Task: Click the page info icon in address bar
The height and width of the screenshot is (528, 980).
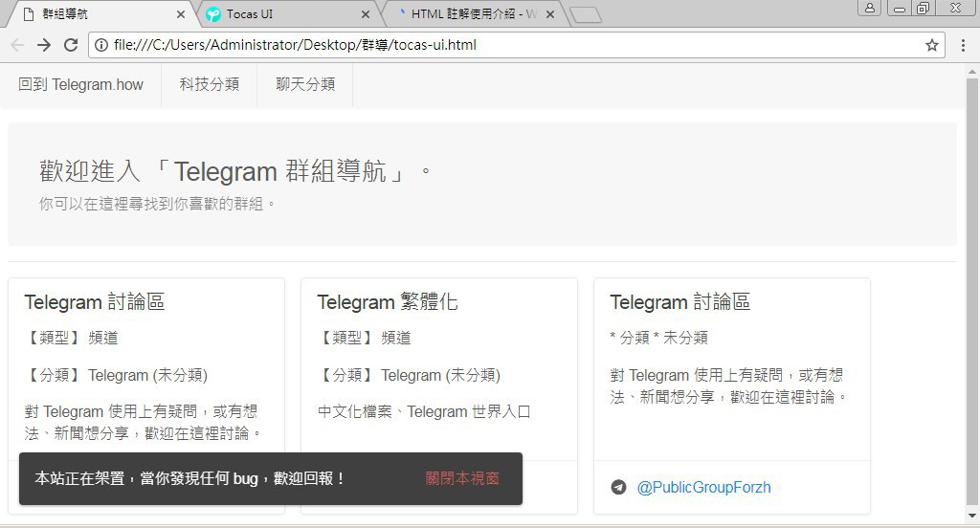Action: click(101, 45)
